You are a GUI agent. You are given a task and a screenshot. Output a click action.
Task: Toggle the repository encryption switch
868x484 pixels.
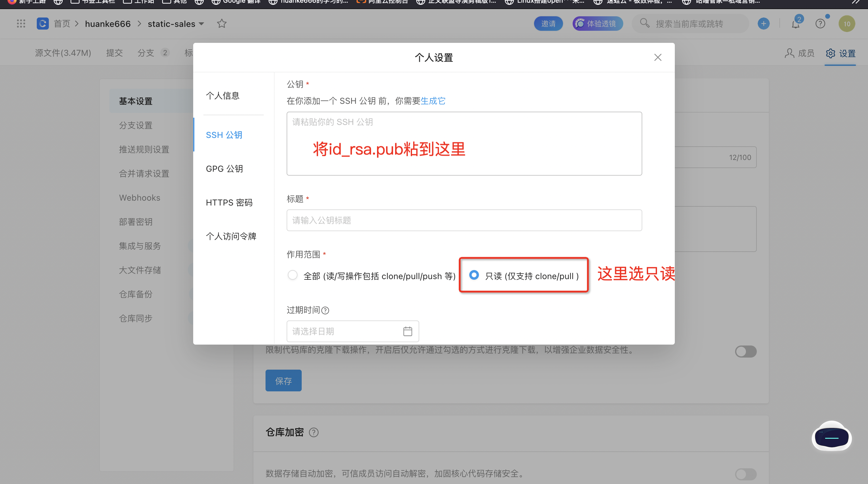745,474
